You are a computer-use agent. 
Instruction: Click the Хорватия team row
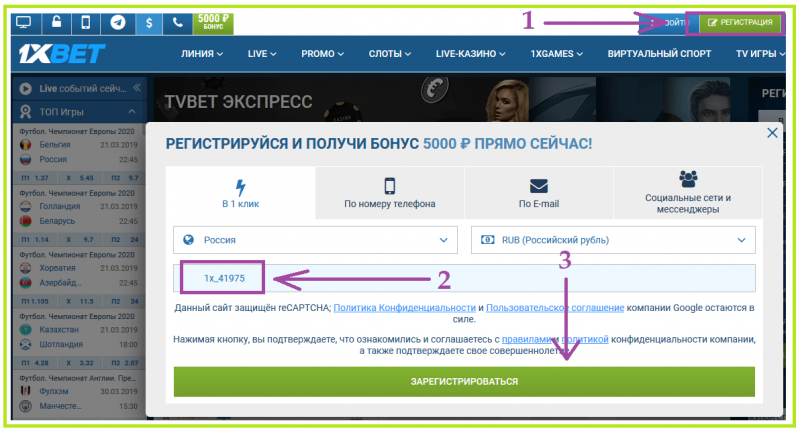pyautogui.click(x=79, y=268)
